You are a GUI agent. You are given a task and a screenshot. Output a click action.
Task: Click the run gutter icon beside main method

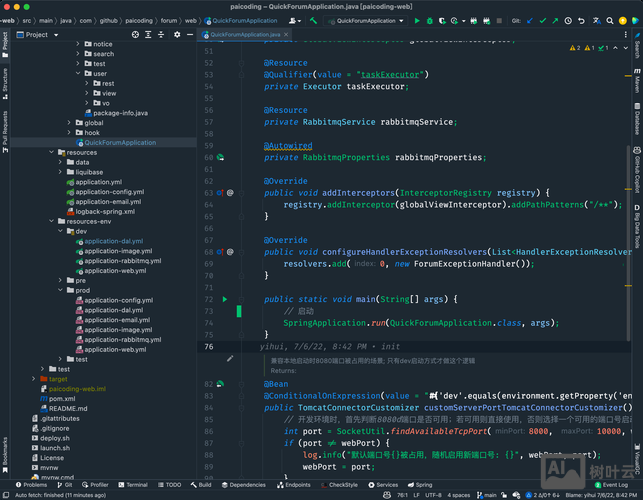225,299
